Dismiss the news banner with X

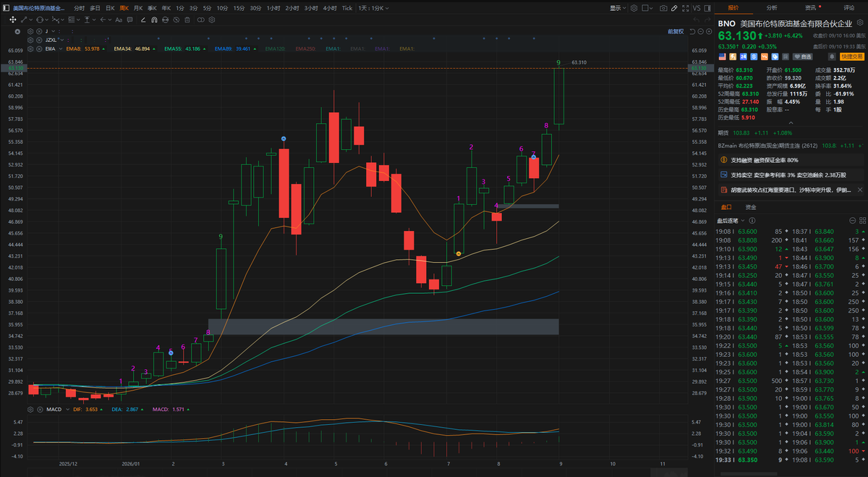(x=860, y=190)
